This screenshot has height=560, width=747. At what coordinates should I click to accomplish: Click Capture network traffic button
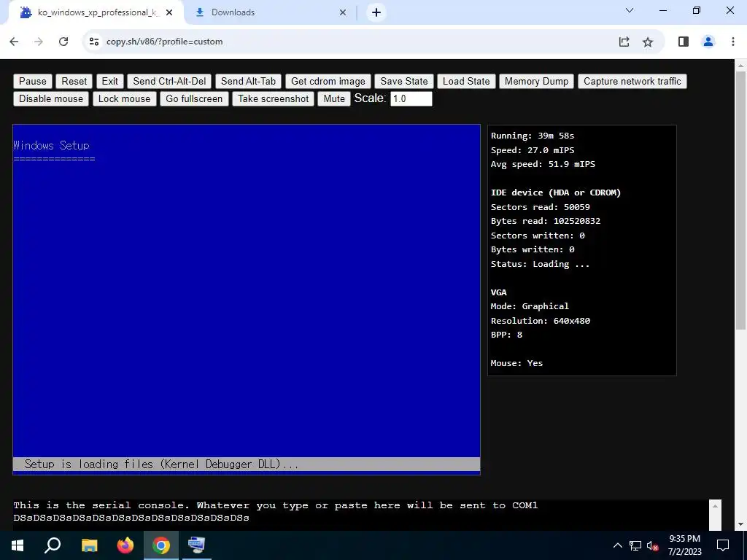tap(632, 81)
